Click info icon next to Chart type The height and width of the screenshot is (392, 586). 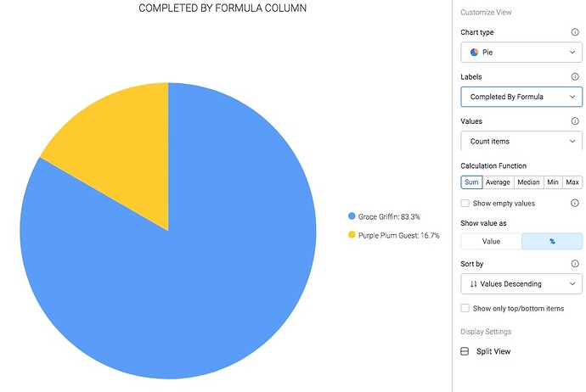tap(575, 32)
